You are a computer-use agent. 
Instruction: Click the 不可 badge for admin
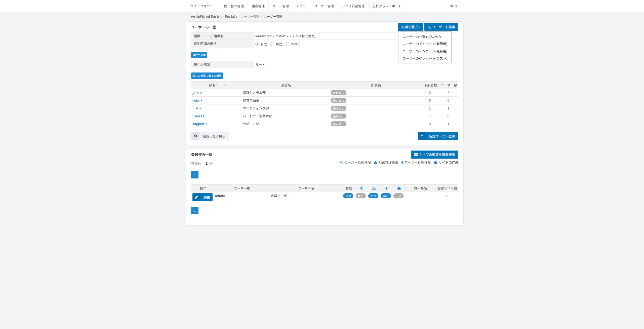[x=398, y=196]
